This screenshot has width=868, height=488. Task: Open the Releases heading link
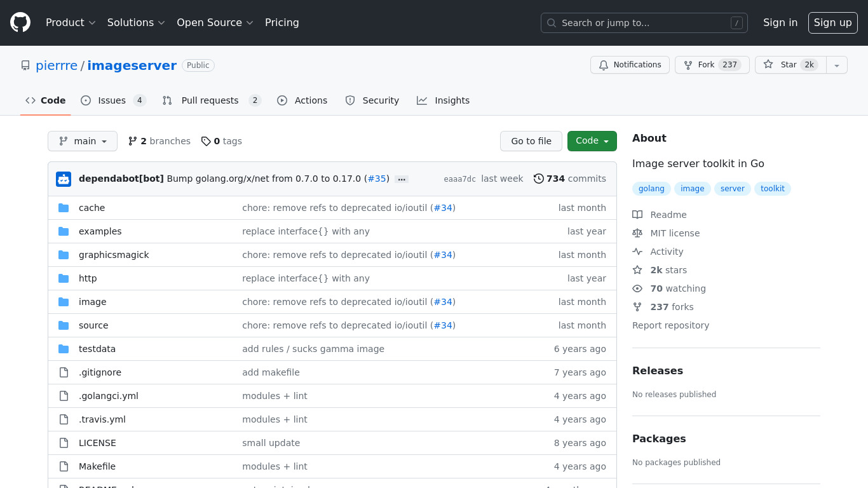658,371
